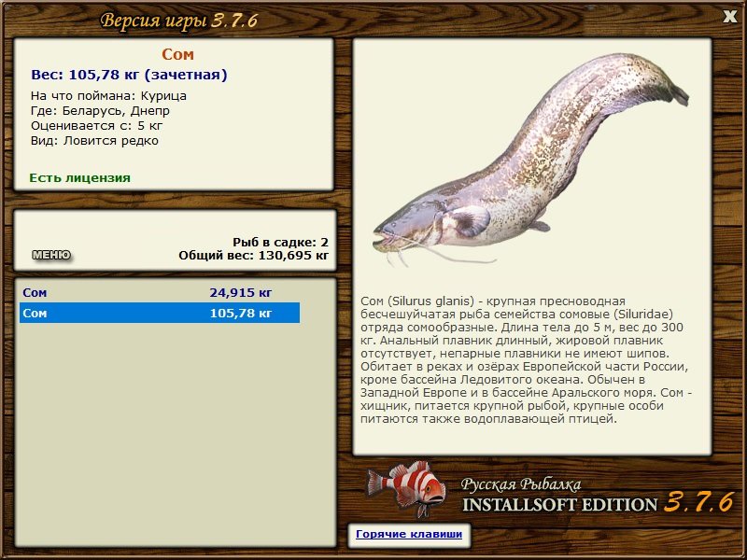Select the Сом 24,915 кг row
Viewport: 747px width, 560px height.
point(160,292)
